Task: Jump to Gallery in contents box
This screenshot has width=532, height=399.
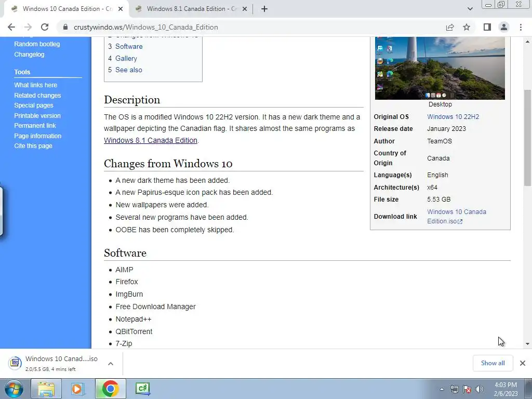Action: pyautogui.click(x=126, y=58)
